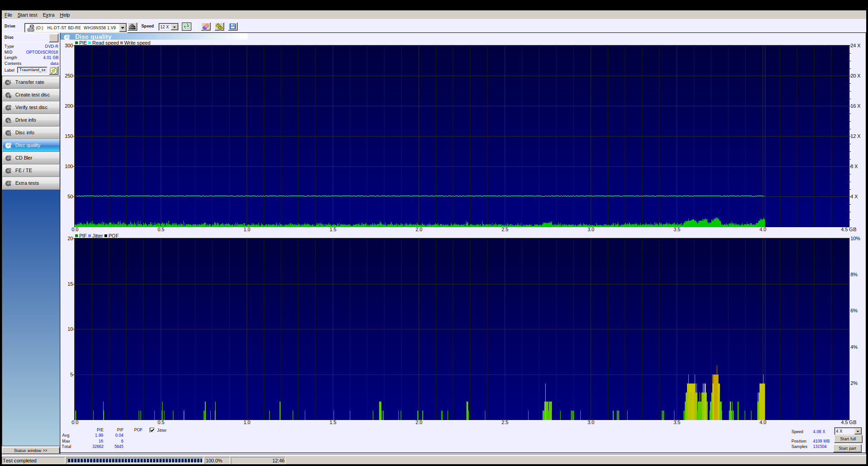This screenshot has width=868, height=466.
Task: Open the File menu
Action: (x=8, y=15)
